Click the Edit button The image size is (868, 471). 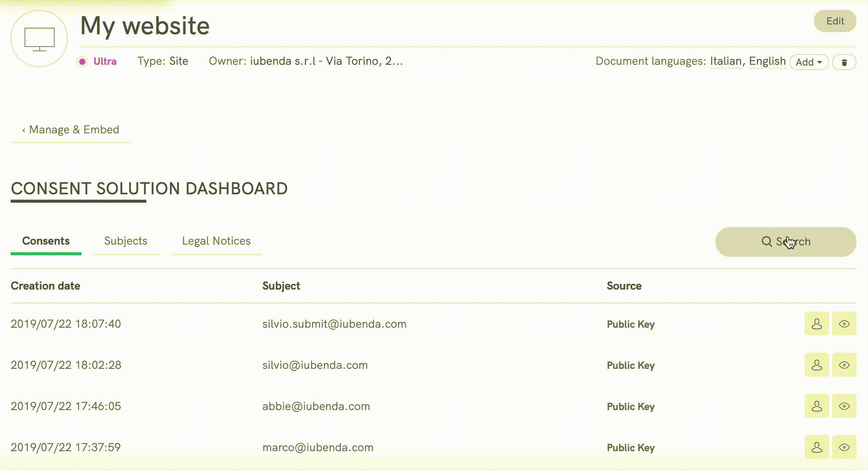point(835,21)
